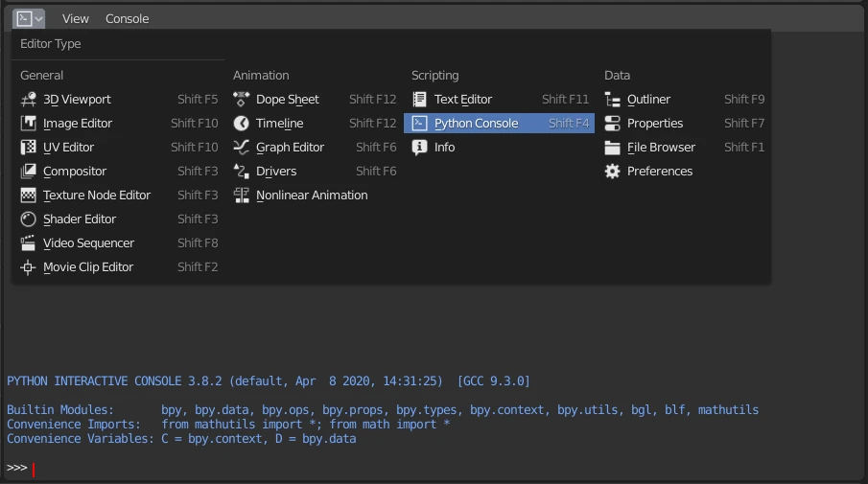The width and height of the screenshot is (868, 484).
Task: Click the console prompt input line
Action: click(x=384, y=468)
